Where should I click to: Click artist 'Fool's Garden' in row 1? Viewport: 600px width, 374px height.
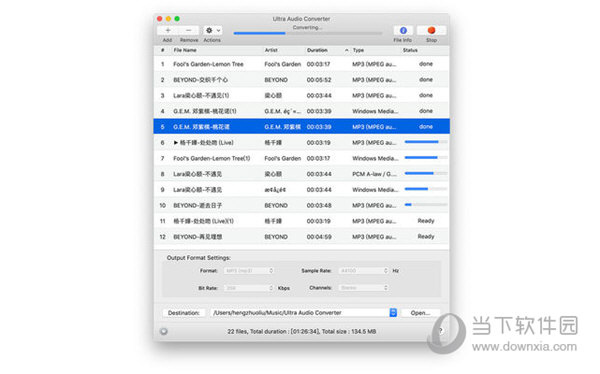tap(283, 64)
